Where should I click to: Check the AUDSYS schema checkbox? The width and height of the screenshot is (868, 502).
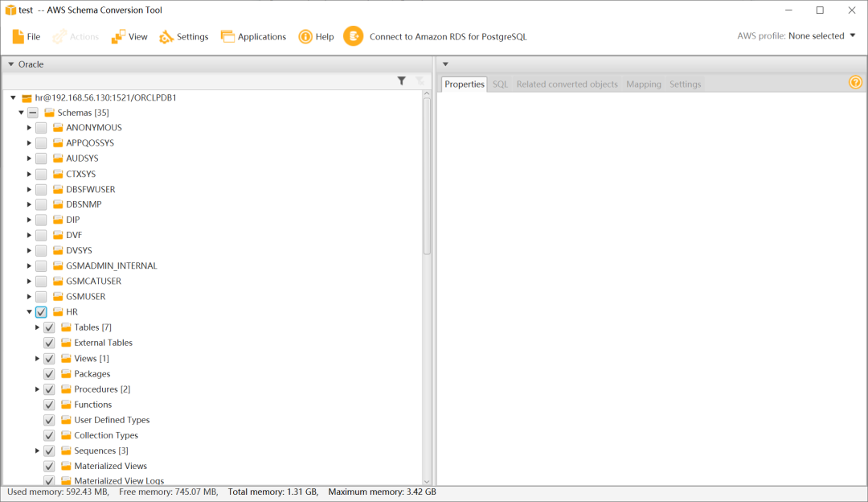41,158
